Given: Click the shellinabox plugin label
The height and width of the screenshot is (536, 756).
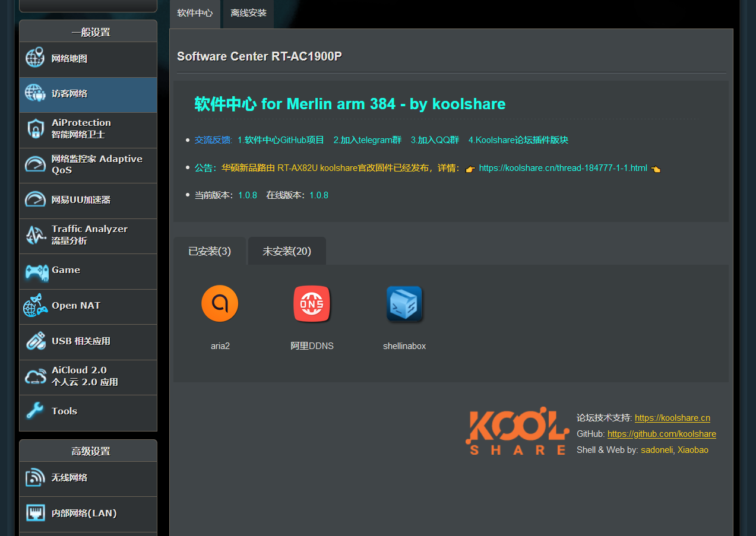Looking at the screenshot, I should [x=404, y=346].
